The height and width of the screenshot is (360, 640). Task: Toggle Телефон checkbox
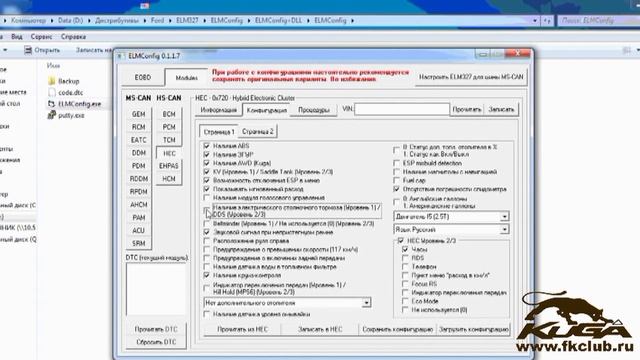point(405,267)
